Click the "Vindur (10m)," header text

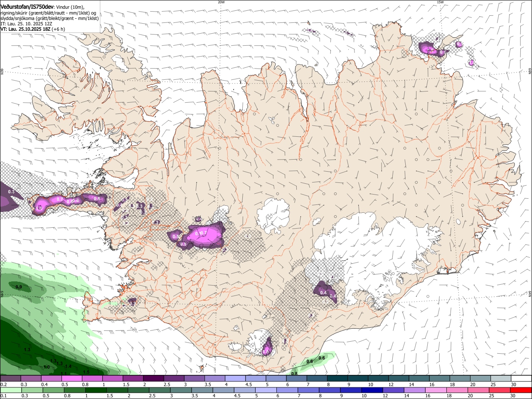70,7
